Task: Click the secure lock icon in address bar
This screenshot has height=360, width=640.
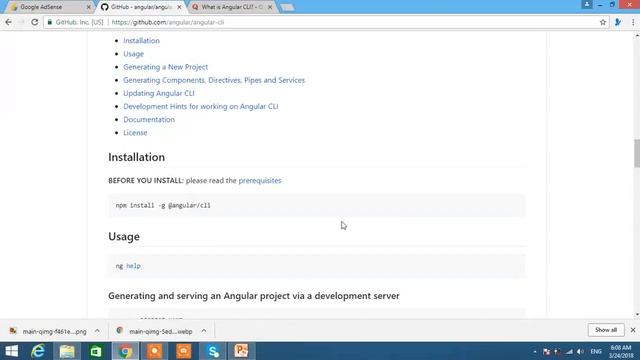Action: pyautogui.click(x=50, y=22)
